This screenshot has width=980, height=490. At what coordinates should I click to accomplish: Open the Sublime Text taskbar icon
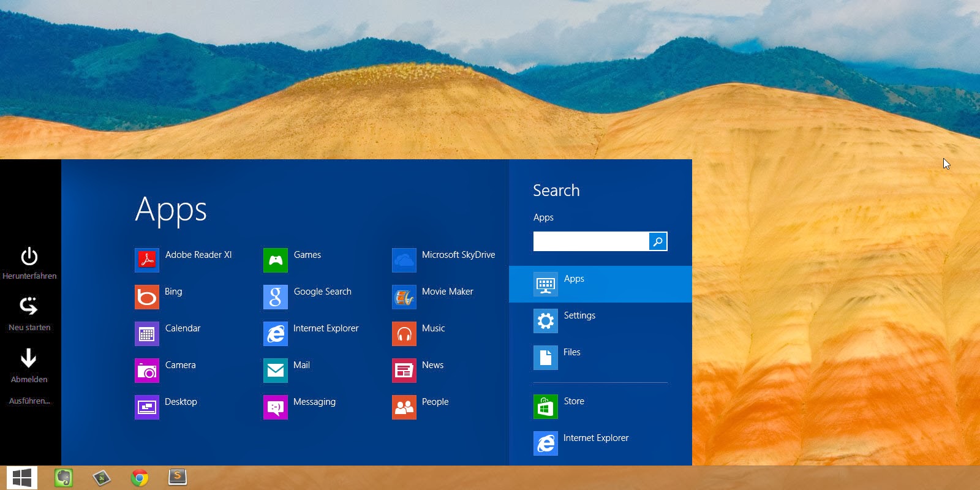tap(178, 477)
